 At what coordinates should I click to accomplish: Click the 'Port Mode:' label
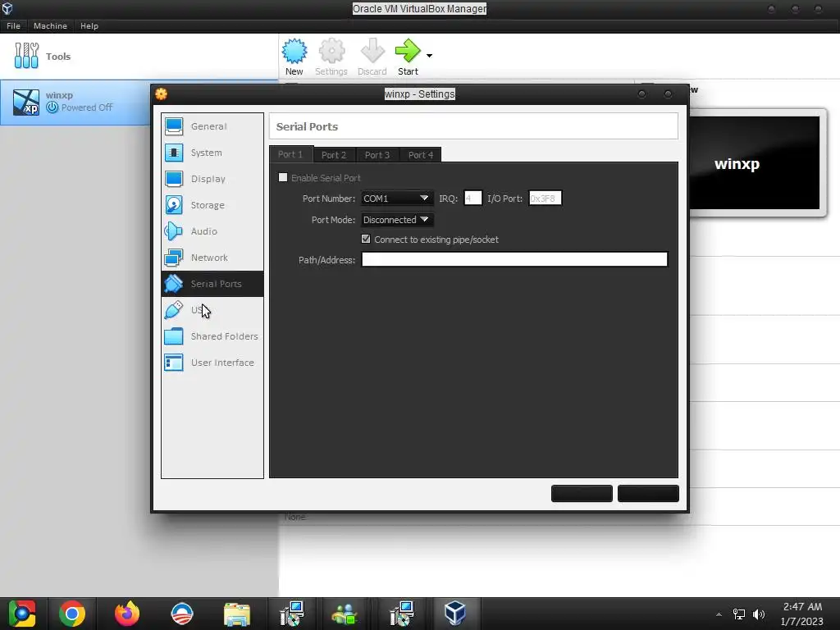(333, 220)
